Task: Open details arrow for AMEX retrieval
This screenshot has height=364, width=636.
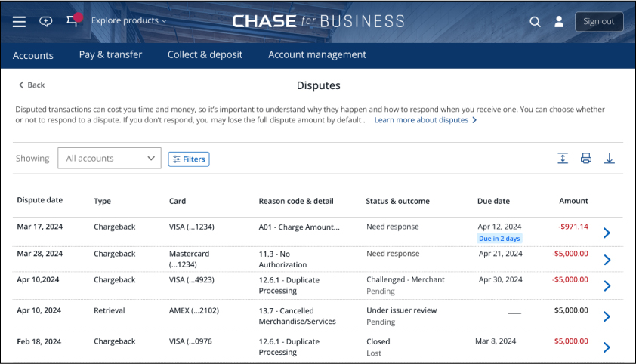Action: [x=607, y=316]
